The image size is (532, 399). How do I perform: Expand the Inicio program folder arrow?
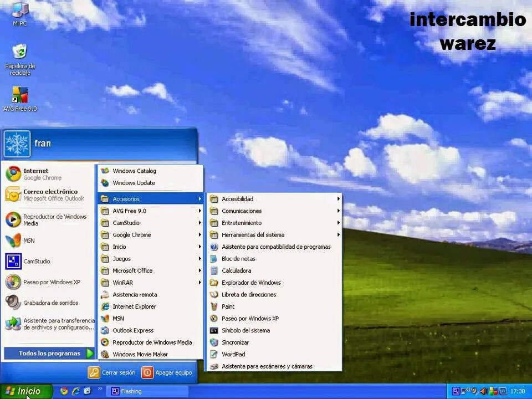tap(200, 247)
